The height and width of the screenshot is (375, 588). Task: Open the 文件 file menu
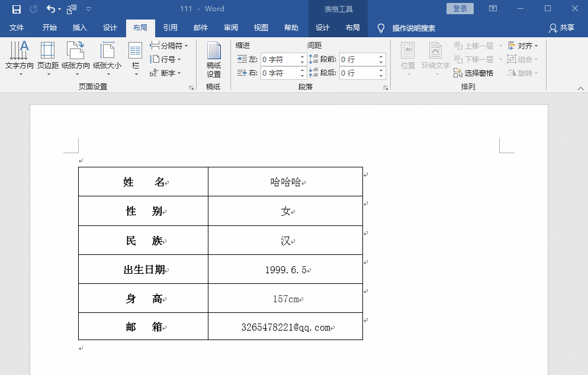pyautogui.click(x=17, y=28)
